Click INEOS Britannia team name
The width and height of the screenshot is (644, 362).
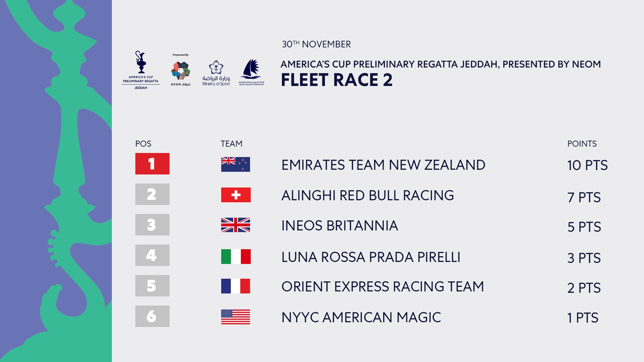340,226
